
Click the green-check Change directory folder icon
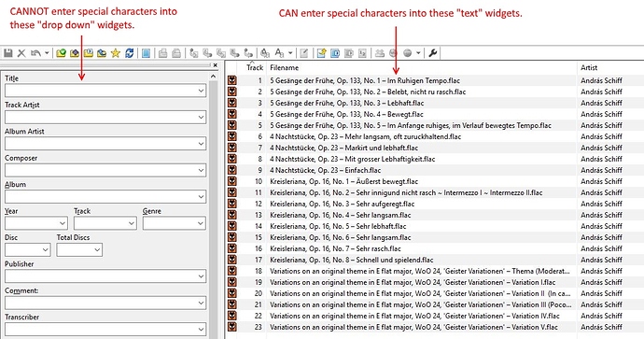[62, 53]
